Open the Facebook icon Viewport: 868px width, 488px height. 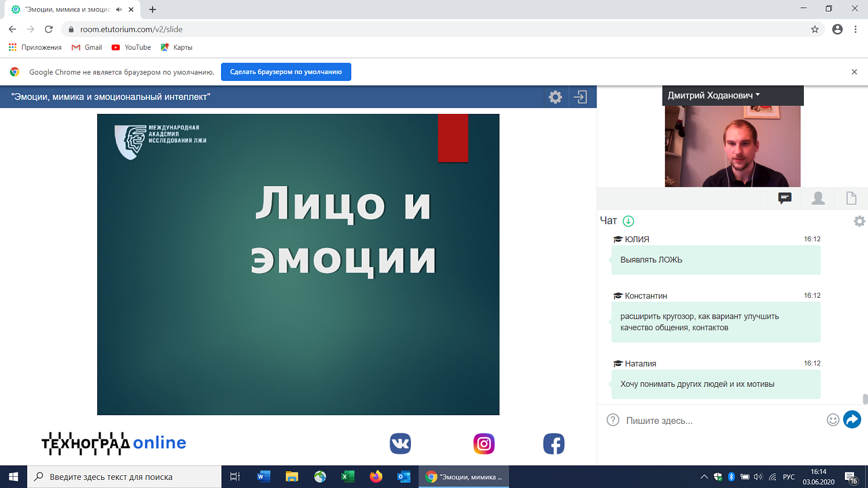point(554,443)
